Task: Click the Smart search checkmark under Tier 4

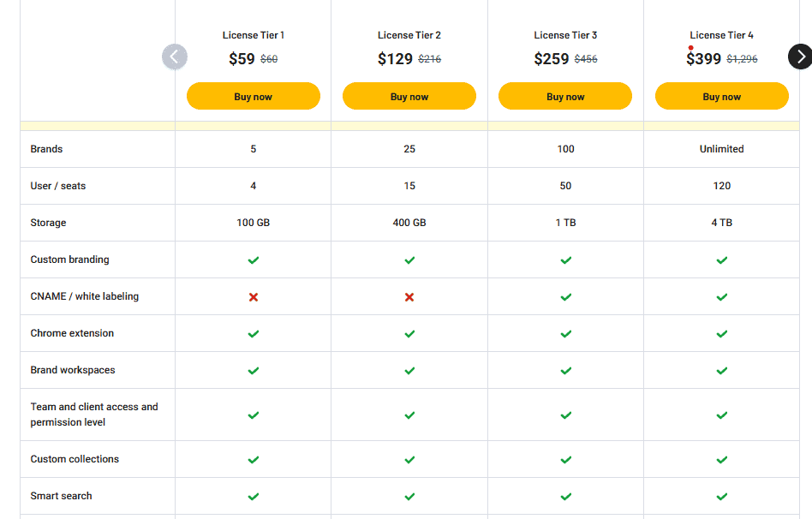Action: click(721, 496)
